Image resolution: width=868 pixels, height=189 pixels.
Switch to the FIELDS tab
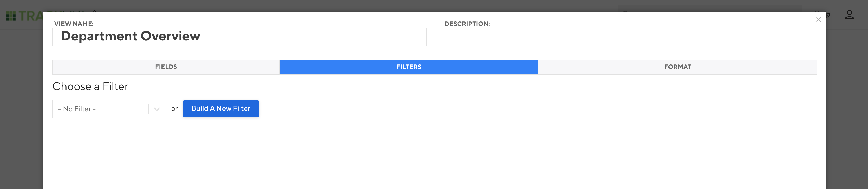pyautogui.click(x=166, y=67)
